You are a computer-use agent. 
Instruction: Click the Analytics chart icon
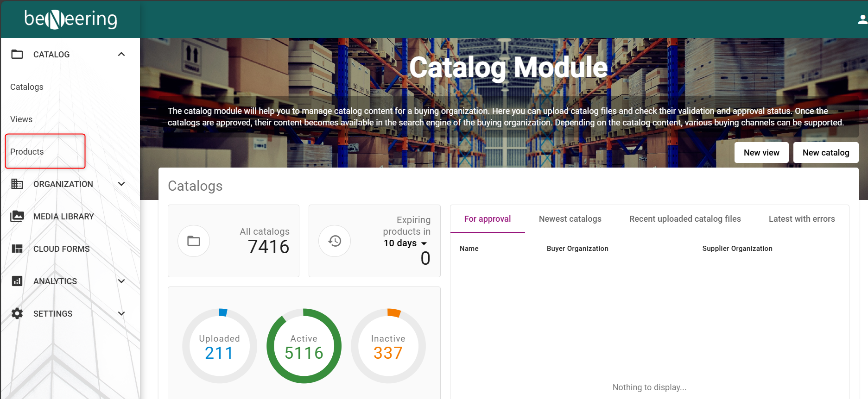tap(17, 281)
